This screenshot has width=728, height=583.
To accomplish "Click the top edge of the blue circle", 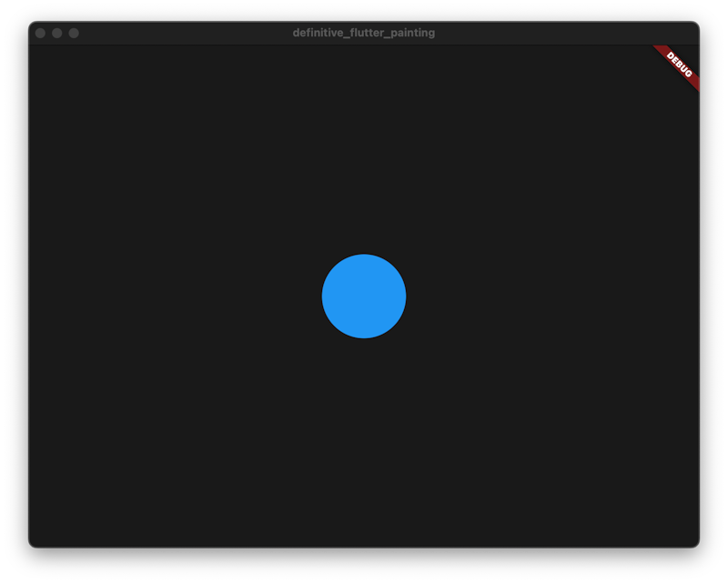I will [x=364, y=254].
